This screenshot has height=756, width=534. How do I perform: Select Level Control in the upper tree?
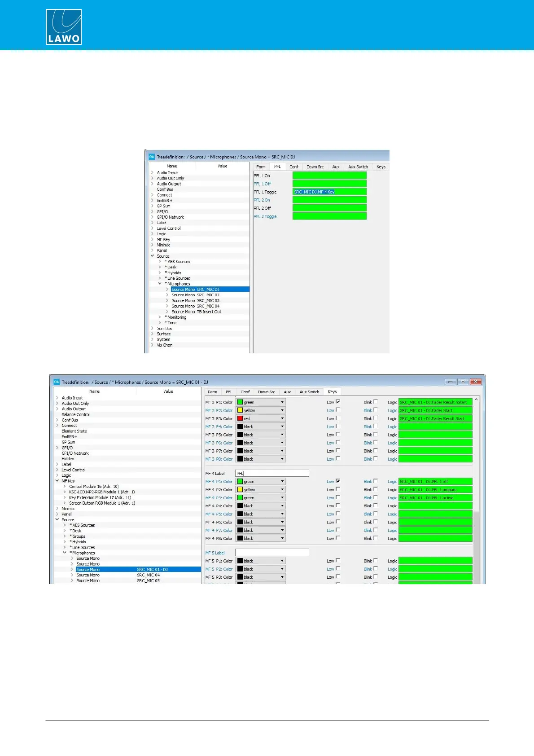(169, 228)
